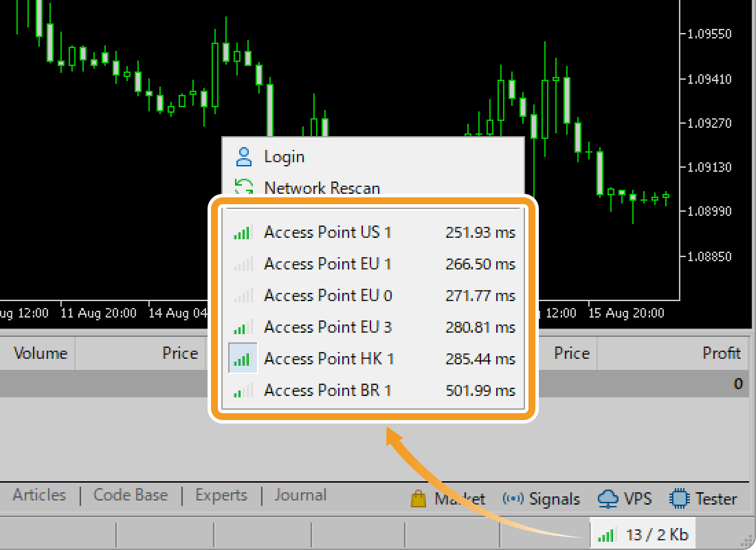Choose Access Point EU 3 from list

coord(327,327)
